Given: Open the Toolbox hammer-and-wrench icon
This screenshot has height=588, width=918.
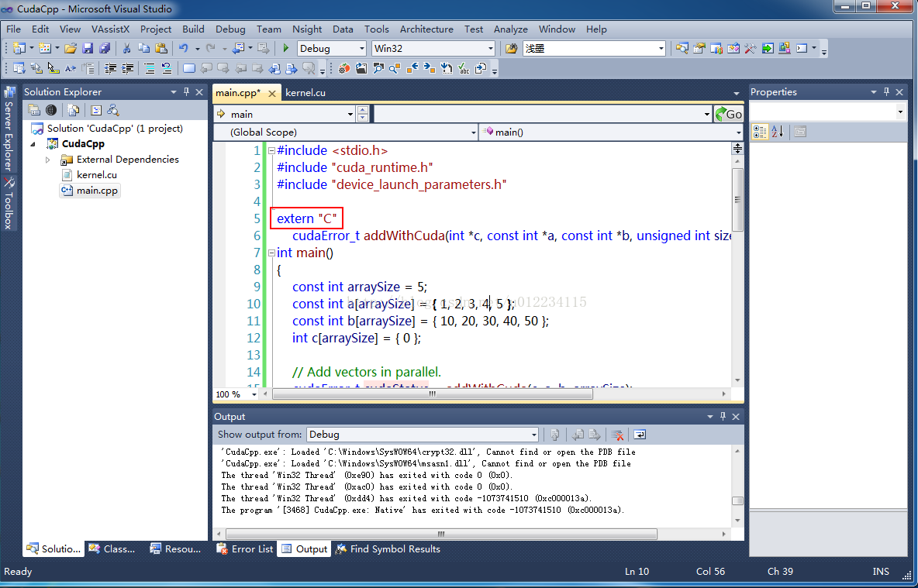Looking at the screenshot, I should pyautogui.click(x=750, y=49).
